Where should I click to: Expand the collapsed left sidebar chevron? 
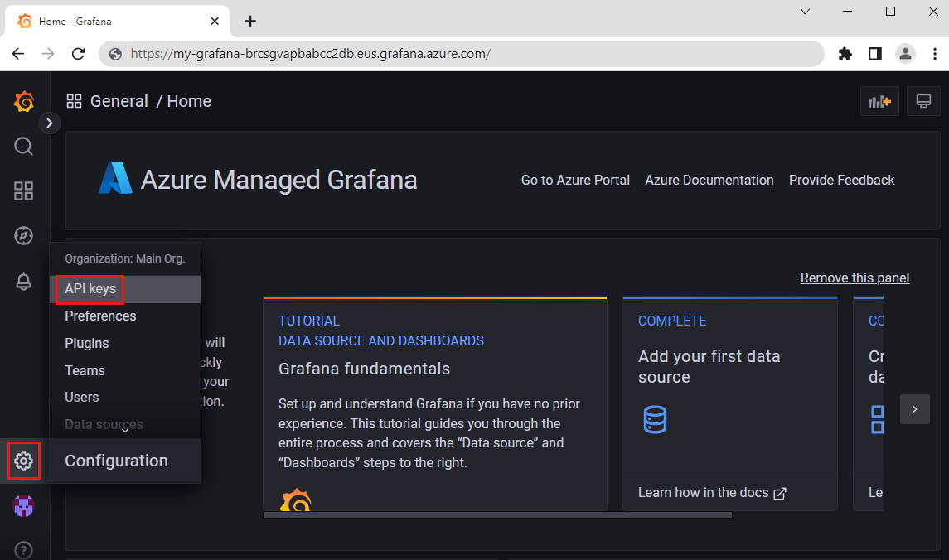click(x=49, y=123)
